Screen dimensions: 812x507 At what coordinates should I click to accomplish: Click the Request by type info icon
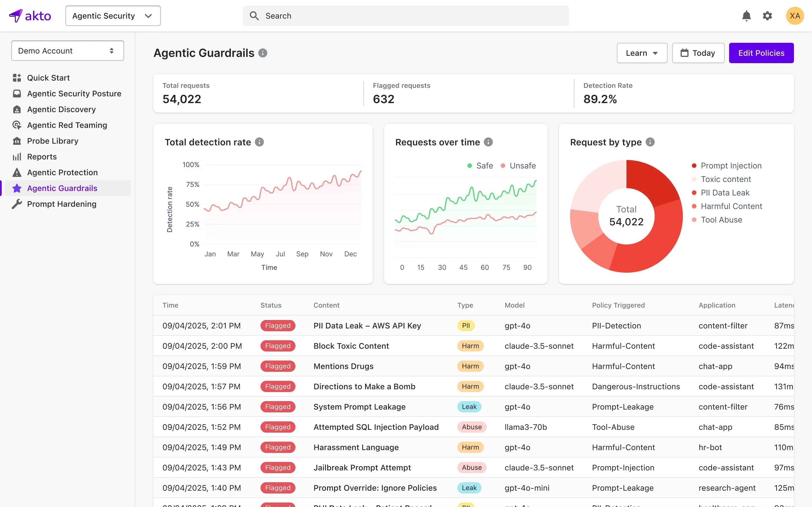tap(650, 142)
